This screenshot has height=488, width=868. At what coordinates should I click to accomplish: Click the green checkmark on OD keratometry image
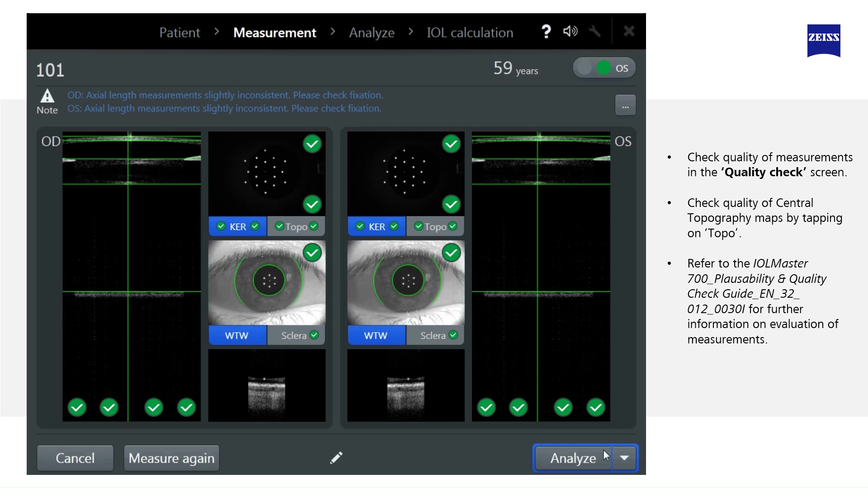(312, 144)
